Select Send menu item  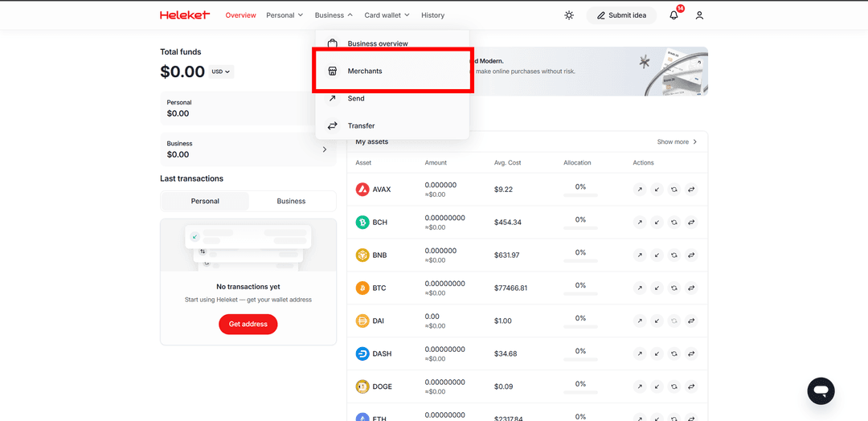[392, 99]
